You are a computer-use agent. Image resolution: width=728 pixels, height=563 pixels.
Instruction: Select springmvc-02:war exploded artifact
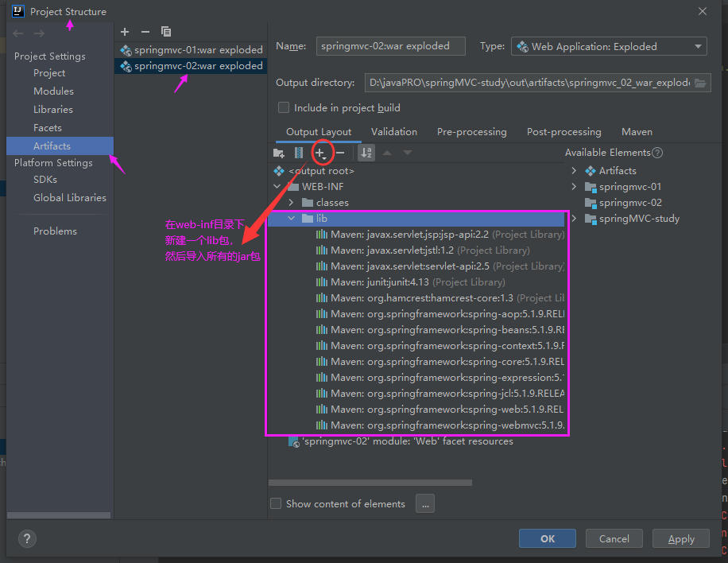pos(191,66)
